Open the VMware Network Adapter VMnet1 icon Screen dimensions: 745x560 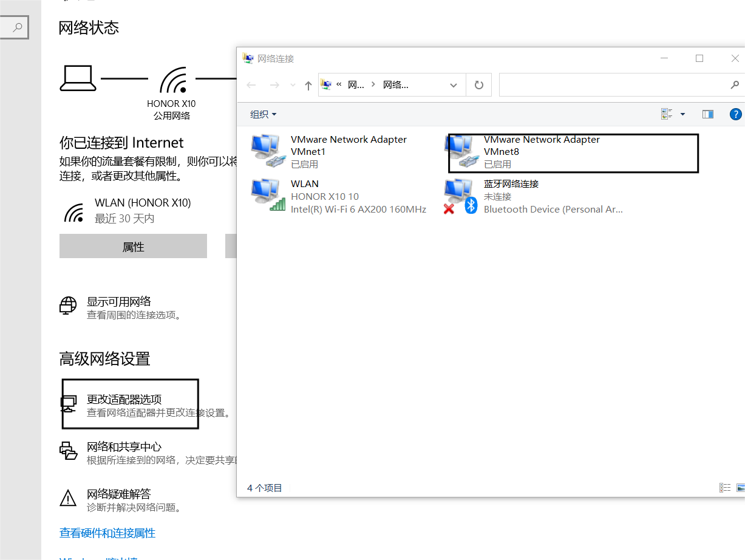click(x=268, y=151)
